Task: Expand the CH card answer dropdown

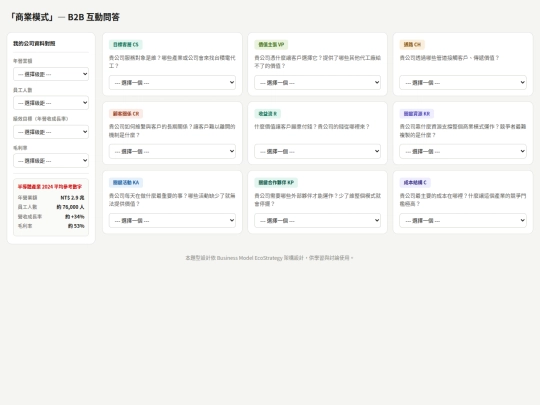Action: (x=463, y=83)
